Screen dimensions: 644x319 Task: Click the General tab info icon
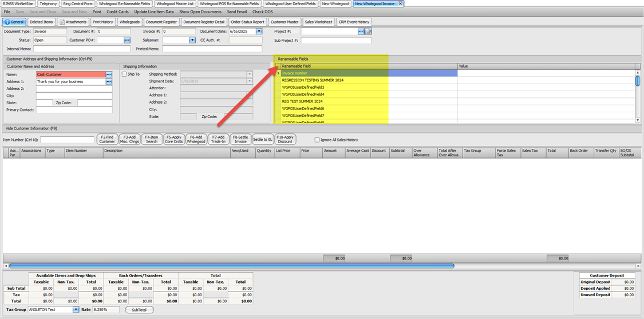(x=7, y=22)
